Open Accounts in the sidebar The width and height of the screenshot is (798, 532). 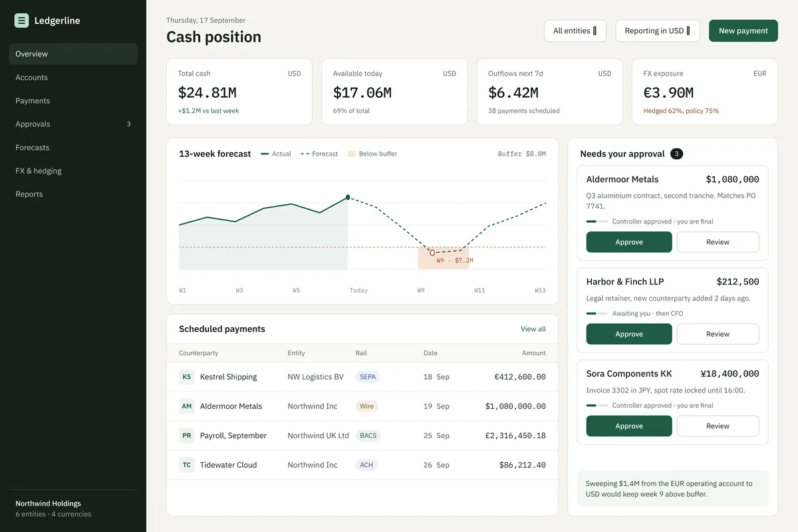73,77
